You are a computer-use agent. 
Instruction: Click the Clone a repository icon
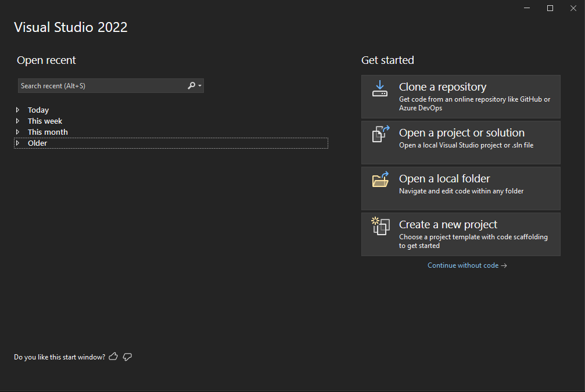tap(380, 88)
